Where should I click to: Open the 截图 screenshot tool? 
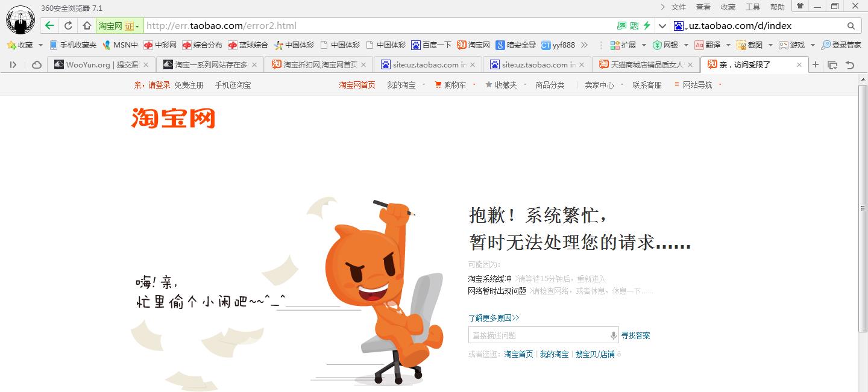coord(750,45)
